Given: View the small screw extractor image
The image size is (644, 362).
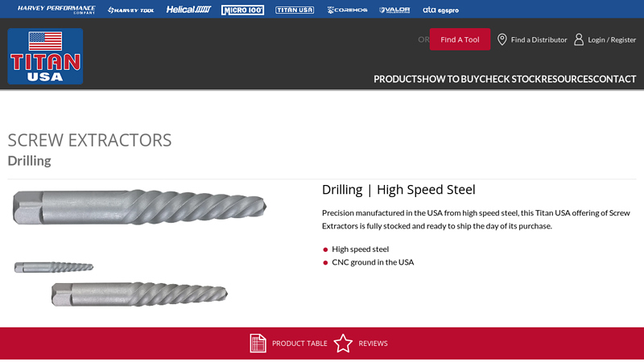Looking at the screenshot, I should click(x=54, y=267).
